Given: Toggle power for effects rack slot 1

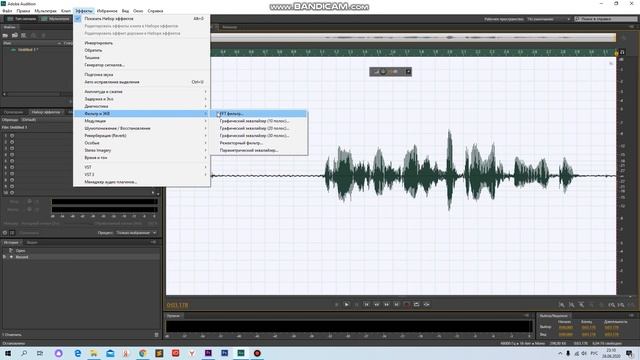Looking at the screenshot, I should pyautogui.click(x=12, y=136).
